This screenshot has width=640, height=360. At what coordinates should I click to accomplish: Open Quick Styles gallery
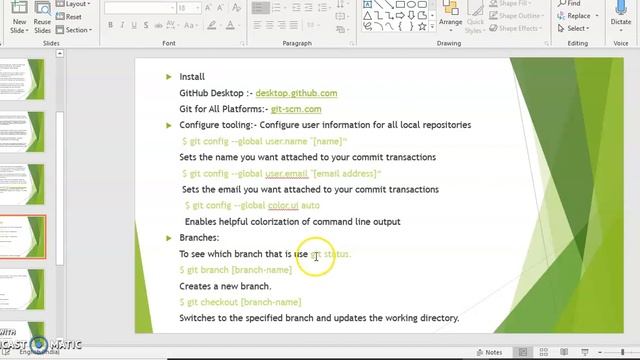pos(475,17)
